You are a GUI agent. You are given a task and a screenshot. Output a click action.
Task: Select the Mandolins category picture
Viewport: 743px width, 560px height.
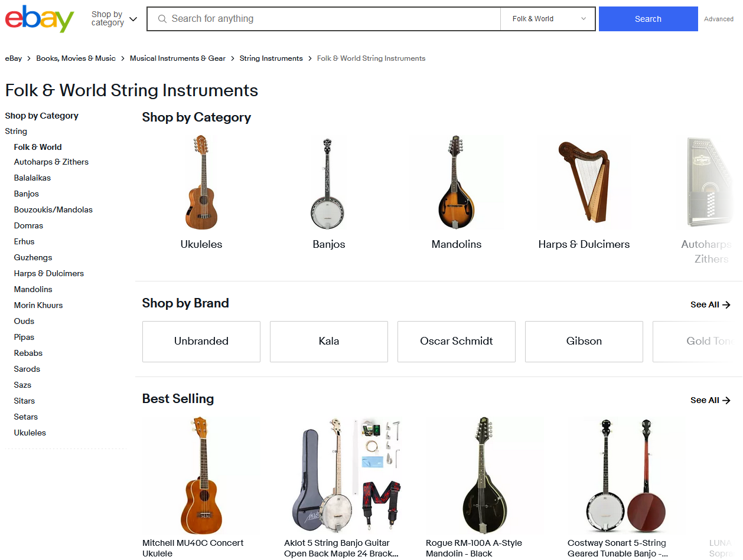(457, 182)
